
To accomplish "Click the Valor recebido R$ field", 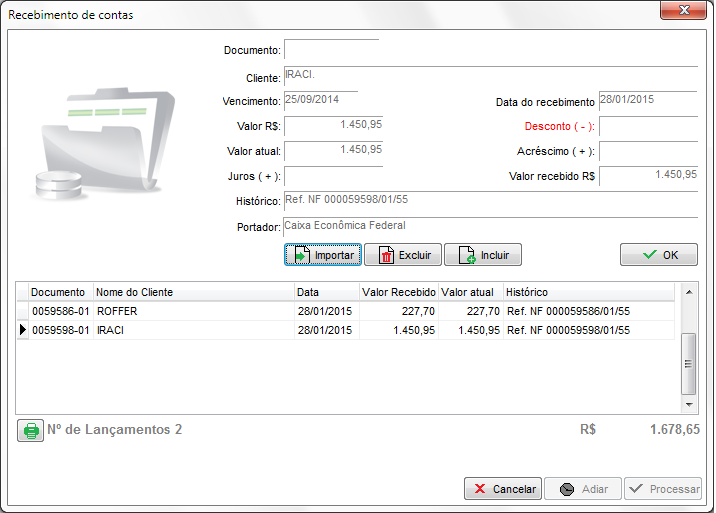I will 648,176.
